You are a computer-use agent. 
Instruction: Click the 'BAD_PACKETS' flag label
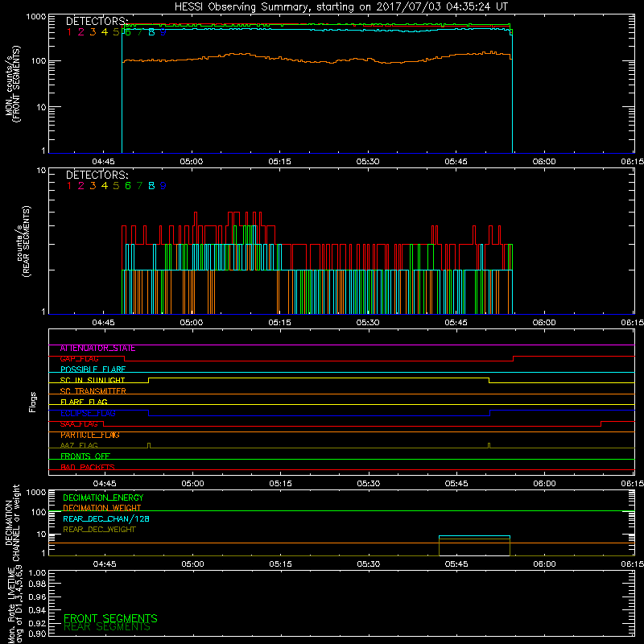[x=88, y=467]
